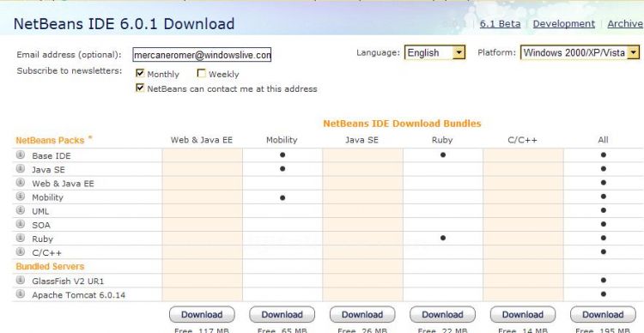Click the info icon next to SOA
Viewport: 644px width, 333px height.
(x=20, y=224)
